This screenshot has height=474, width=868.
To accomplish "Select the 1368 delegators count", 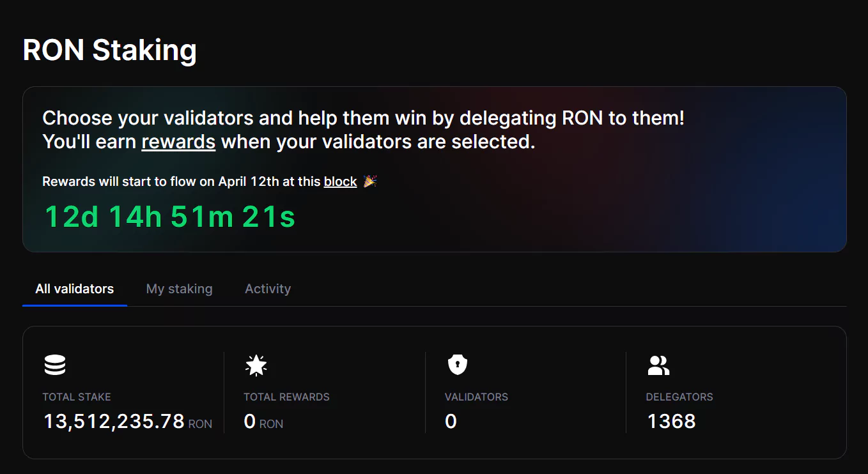I will pos(671,421).
